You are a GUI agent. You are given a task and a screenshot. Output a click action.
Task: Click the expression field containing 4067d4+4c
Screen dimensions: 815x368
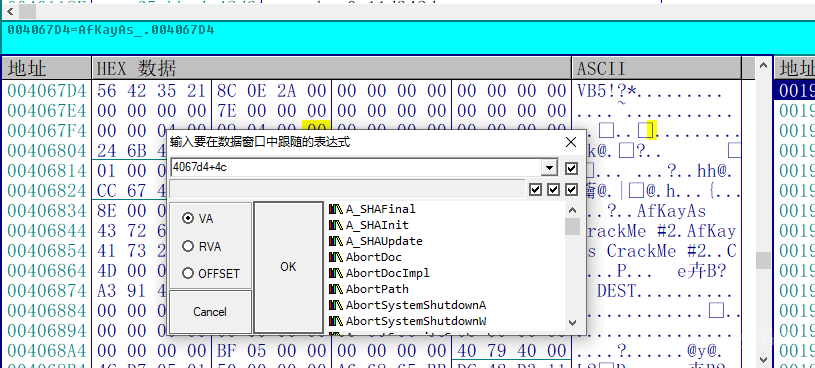[x=356, y=168]
